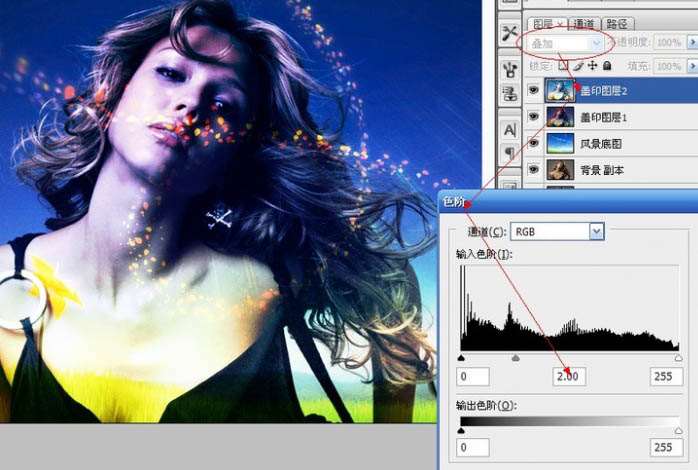The height and width of the screenshot is (470, 698).
Task: Hide the 盖印图层2 layer
Action: point(533,90)
